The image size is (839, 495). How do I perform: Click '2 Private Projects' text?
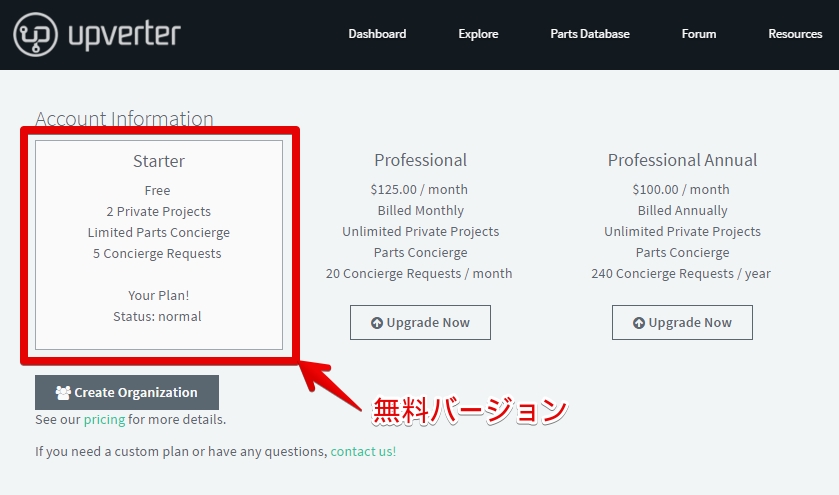coord(158,211)
